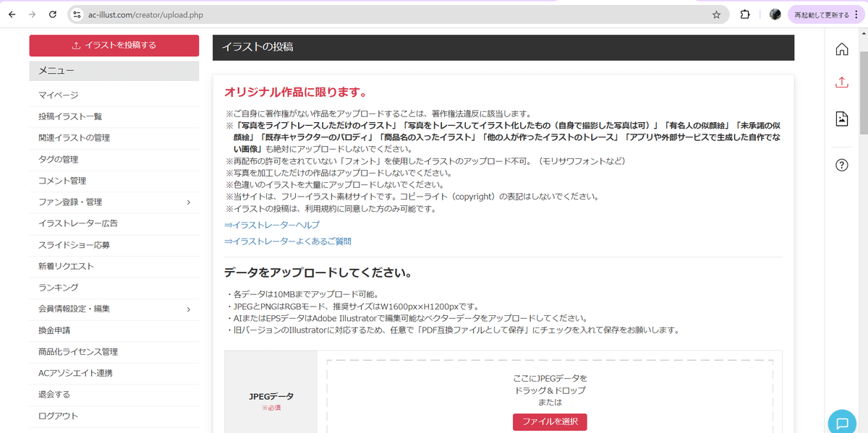Click the イラストの投稿 page title
868x433 pixels.
point(257,48)
